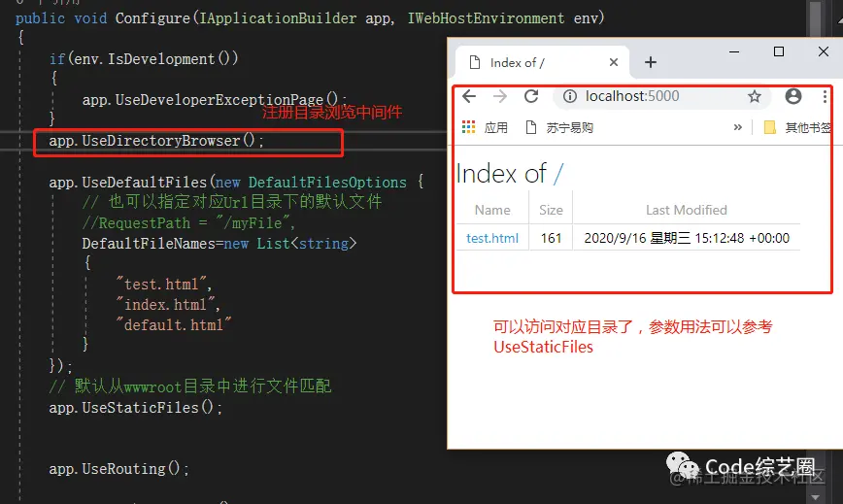This screenshot has height=504, width=843.
Task: Open the 苏宁易购 bookmark
Action: pyautogui.click(x=559, y=127)
